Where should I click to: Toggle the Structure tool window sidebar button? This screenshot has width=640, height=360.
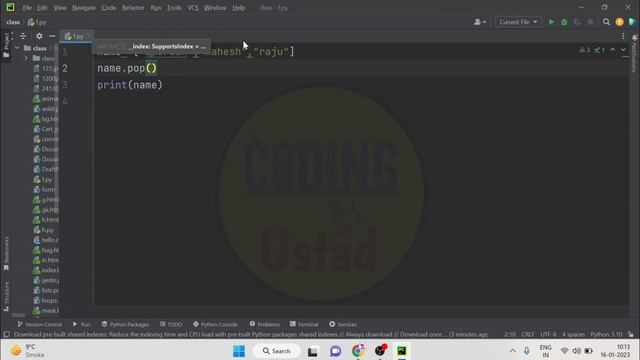6,297
